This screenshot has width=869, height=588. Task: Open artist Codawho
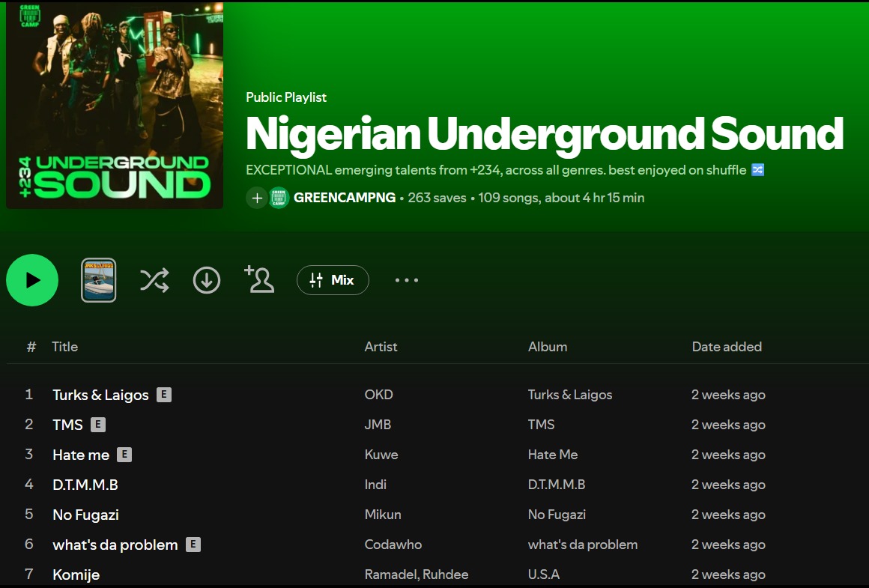(x=393, y=545)
